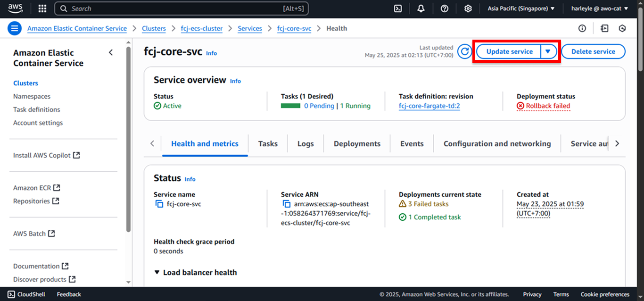The width and height of the screenshot is (644, 301).
Task: Open the Services breadcrumb link
Action: [250, 28]
